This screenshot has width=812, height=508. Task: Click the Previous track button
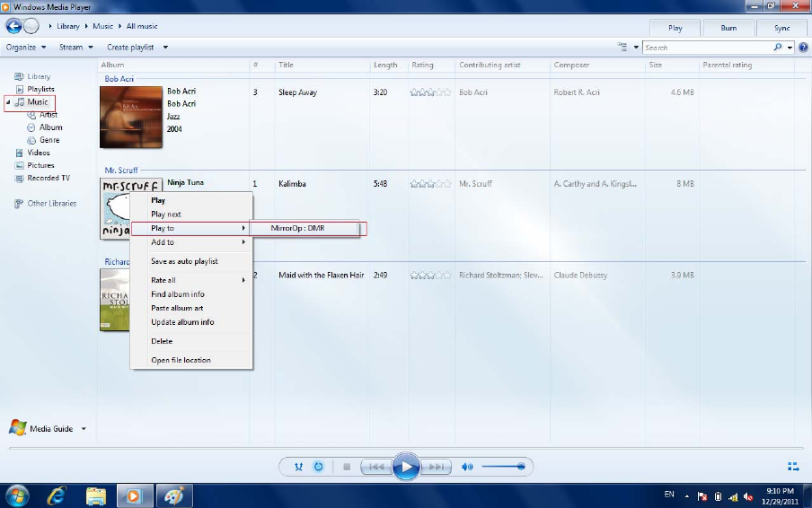click(x=376, y=467)
